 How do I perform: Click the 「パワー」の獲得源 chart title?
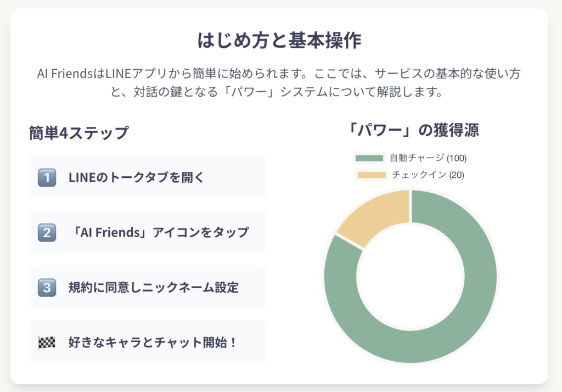coord(413,130)
